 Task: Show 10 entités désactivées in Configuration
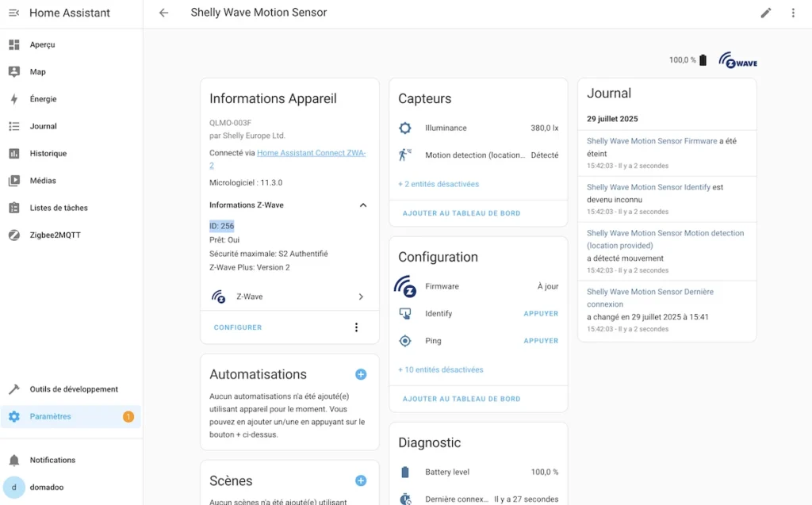click(441, 369)
